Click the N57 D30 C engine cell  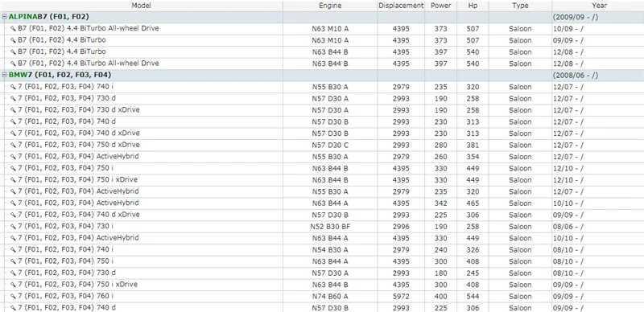330,146
